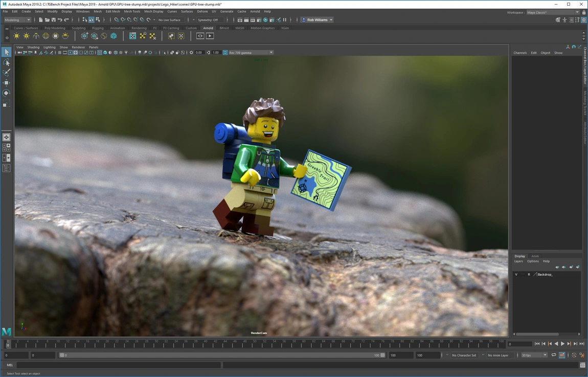Redo the last undone action
Image resolution: width=588 pixels, height=377 pixels.
tap(66, 20)
